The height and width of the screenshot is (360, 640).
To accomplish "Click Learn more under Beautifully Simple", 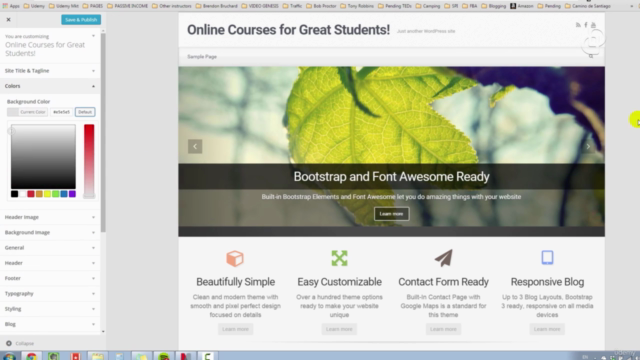I will pos(236,329).
